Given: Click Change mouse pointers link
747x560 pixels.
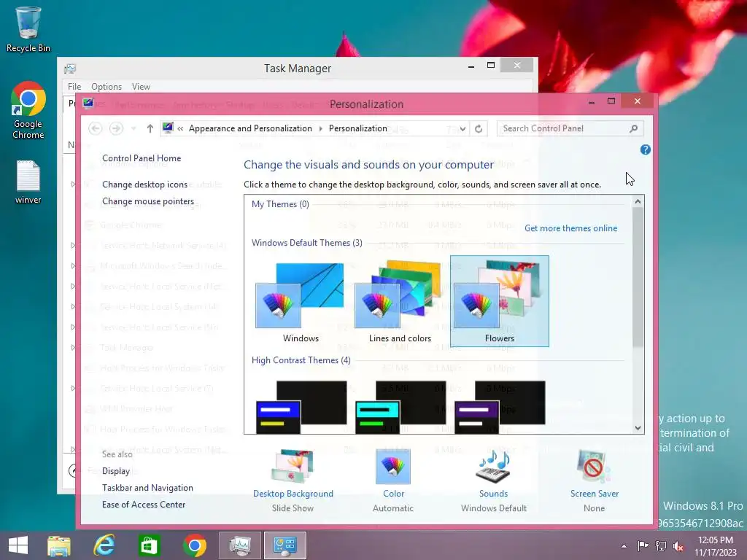Looking at the screenshot, I should (147, 201).
